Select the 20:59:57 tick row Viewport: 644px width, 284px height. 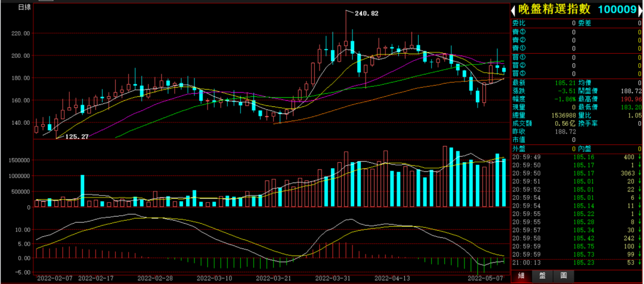(577, 230)
